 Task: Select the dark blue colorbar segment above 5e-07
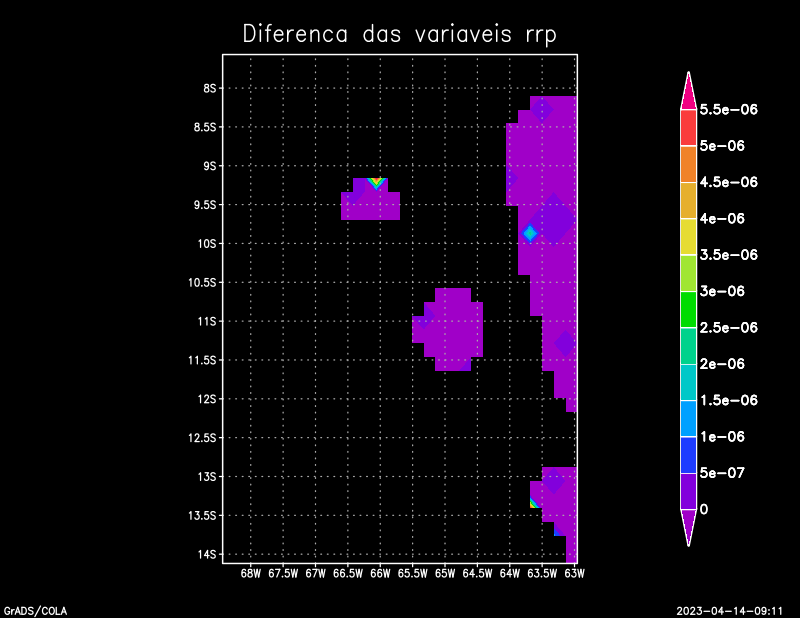point(689,454)
